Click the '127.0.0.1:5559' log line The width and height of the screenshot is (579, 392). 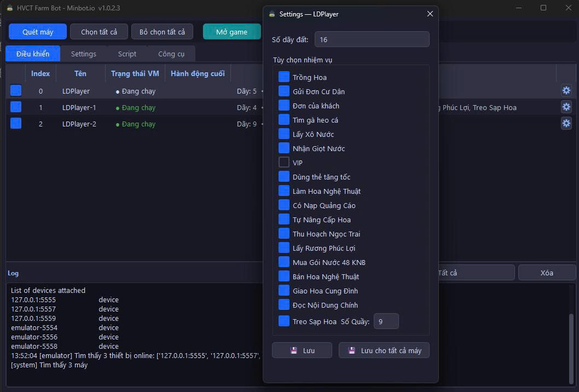click(33, 319)
